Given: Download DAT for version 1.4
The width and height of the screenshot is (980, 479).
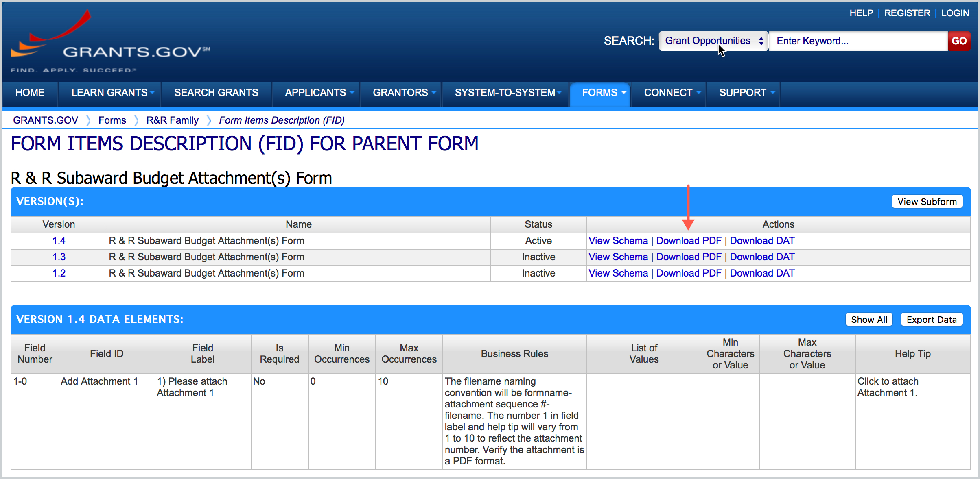Looking at the screenshot, I should pyautogui.click(x=762, y=241).
